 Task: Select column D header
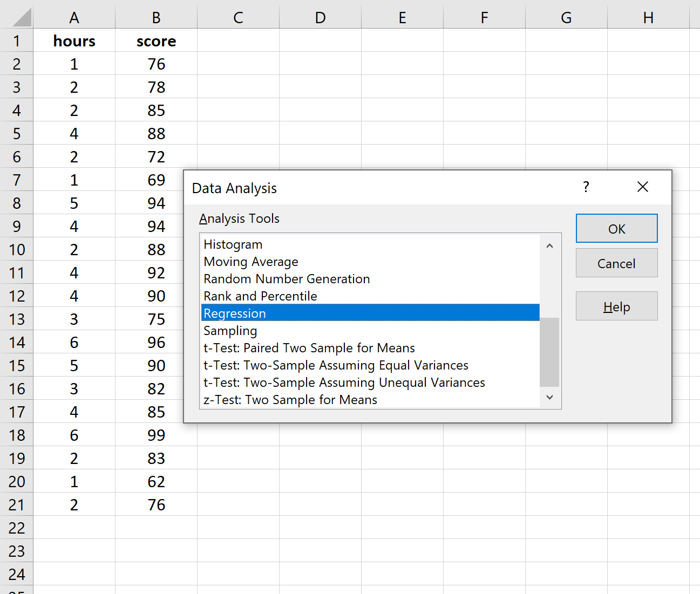pos(321,18)
